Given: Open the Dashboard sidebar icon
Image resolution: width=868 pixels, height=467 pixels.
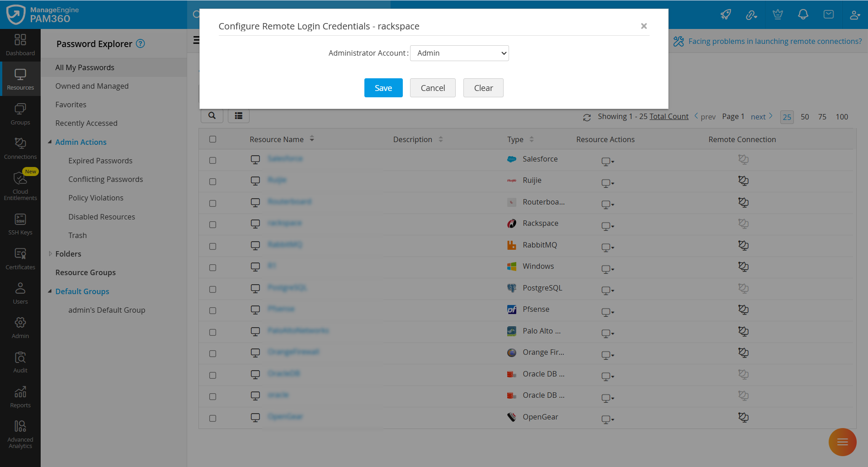Looking at the screenshot, I should click(x=20, y=45).
